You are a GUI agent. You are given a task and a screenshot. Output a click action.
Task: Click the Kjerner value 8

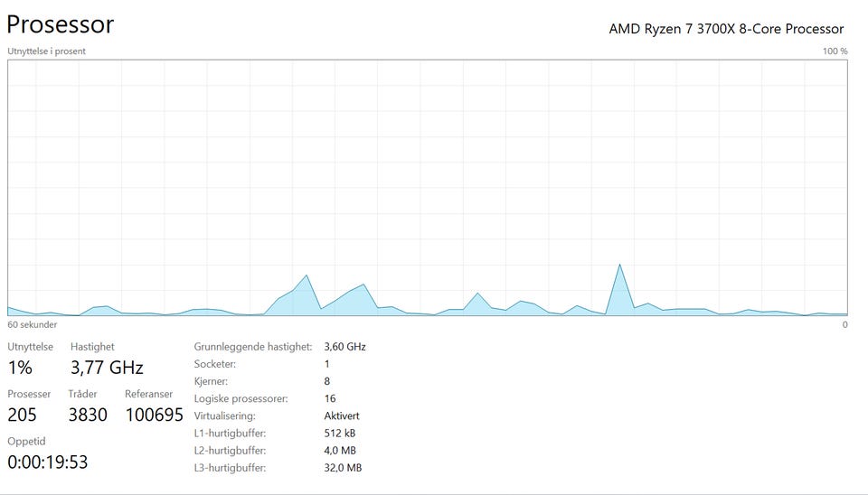327,381
